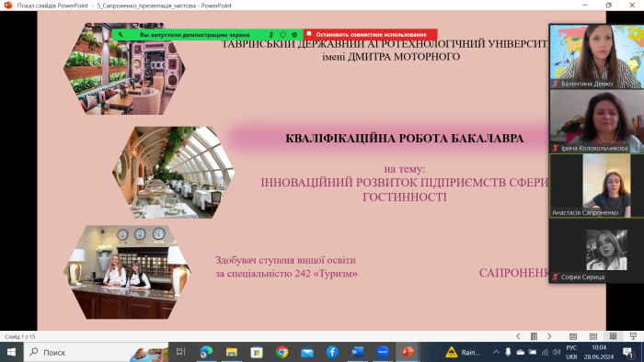
Task: Click the glass-roof restaurant hexagon photo
Action: pos(173,172)
